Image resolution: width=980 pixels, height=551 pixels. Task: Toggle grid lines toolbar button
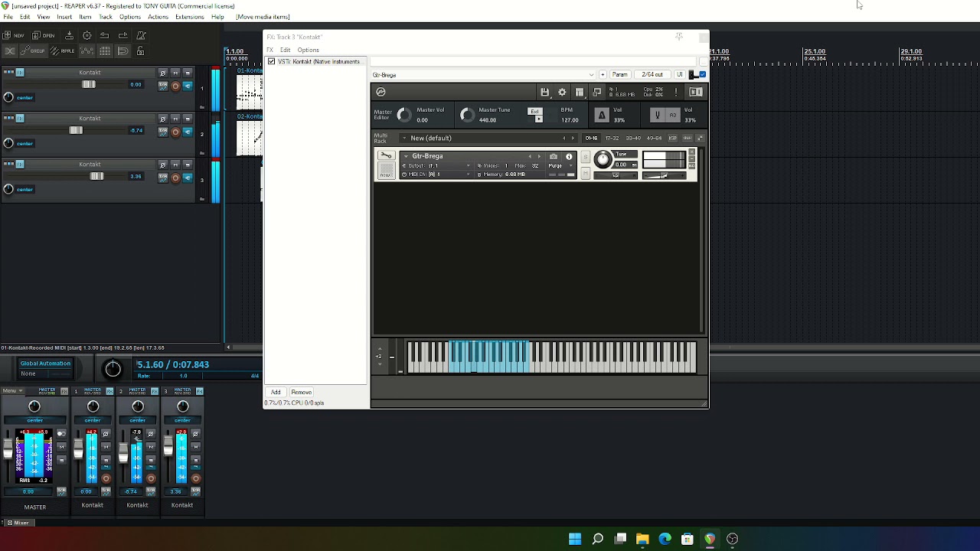104,51
